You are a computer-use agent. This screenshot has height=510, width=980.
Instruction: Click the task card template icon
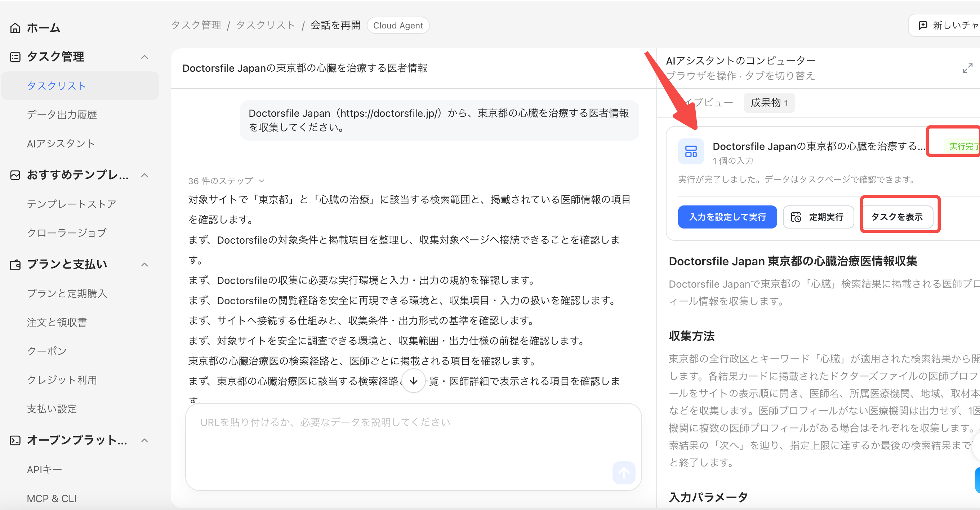coord(690,151)
